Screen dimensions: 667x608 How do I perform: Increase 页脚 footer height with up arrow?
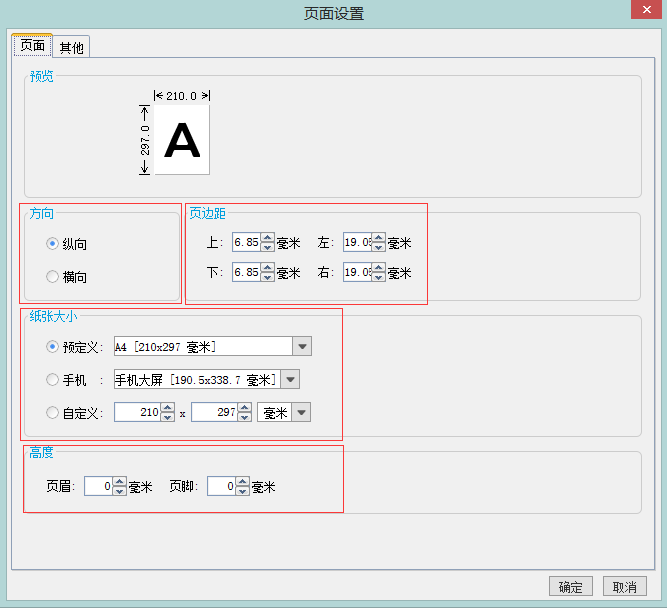(242, 482)
